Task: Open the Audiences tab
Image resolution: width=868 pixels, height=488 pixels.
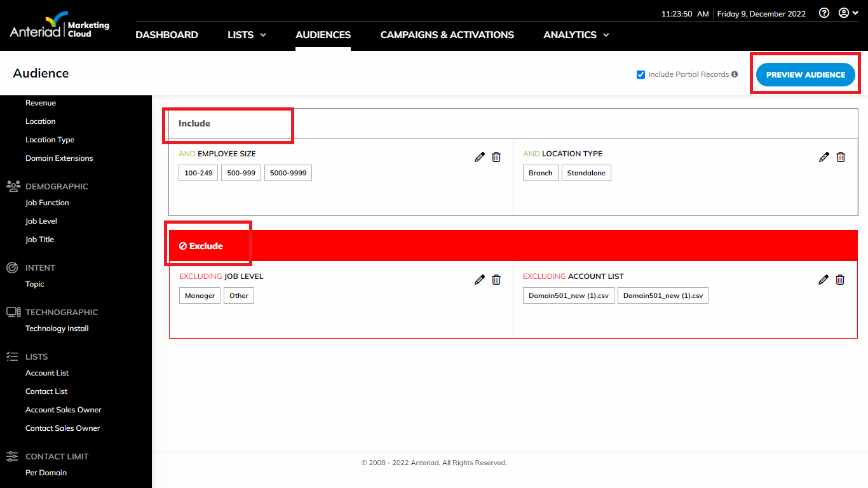Action: [x=323, y=35]
